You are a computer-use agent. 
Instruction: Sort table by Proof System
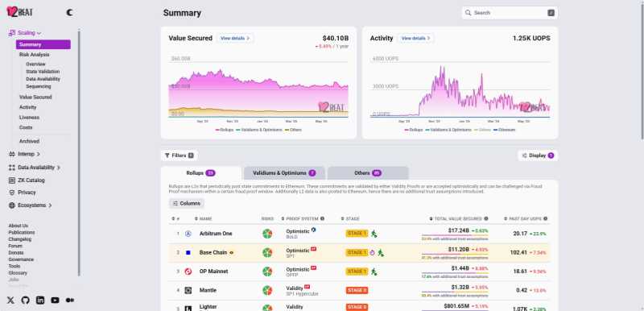tap(299, 218)
